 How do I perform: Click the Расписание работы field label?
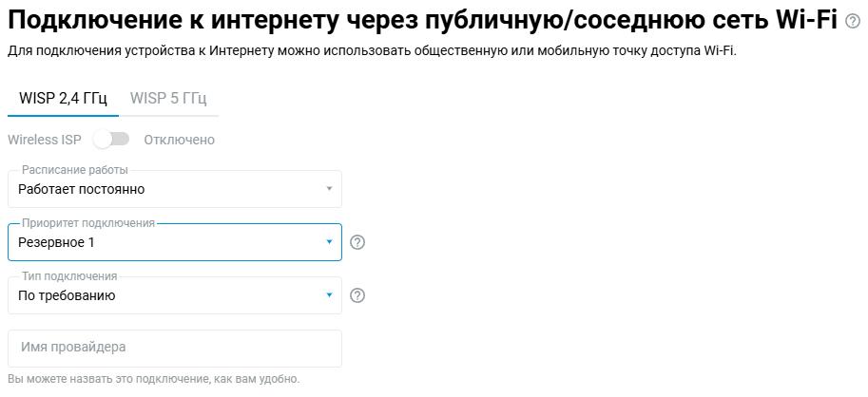[75, 170]
